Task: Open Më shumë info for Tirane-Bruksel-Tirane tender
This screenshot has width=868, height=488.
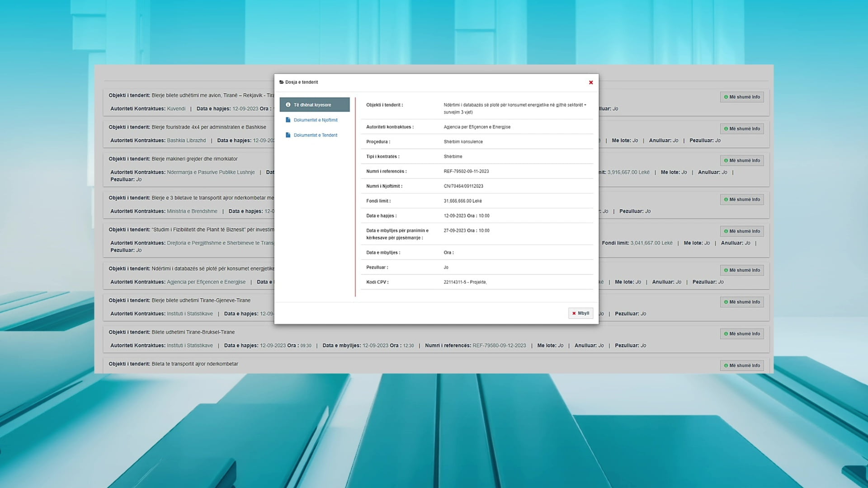Action: pyautogui.click(x=741, y=334)
